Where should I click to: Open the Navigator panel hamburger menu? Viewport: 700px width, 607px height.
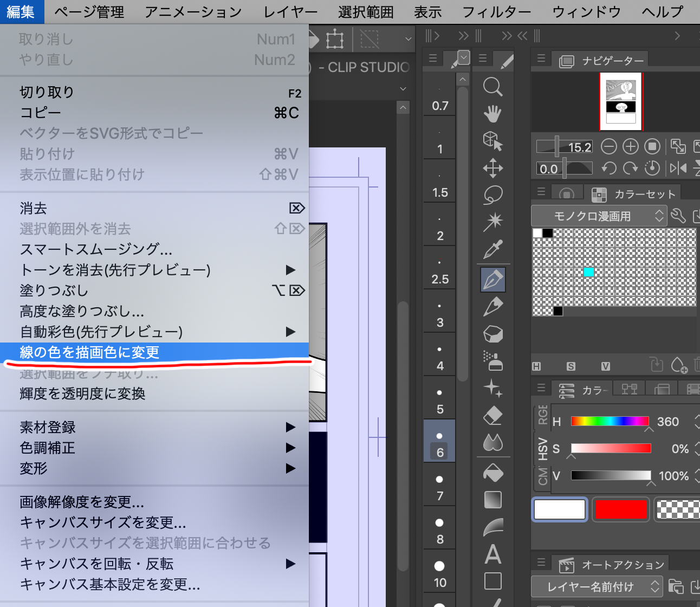541,57
